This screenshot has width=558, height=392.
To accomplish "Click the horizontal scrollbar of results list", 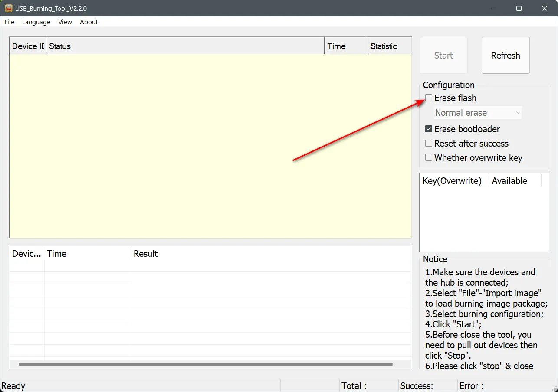I will pos(206,364).
